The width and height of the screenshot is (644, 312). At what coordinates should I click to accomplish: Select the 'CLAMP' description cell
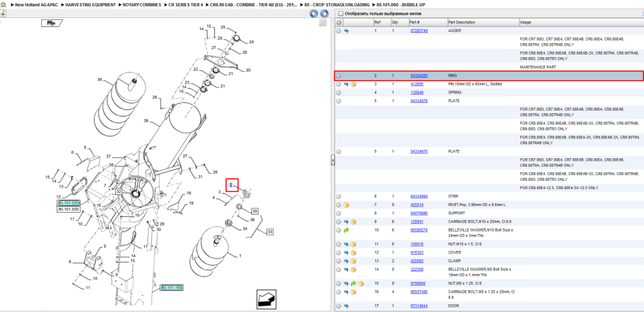[454, 261]
